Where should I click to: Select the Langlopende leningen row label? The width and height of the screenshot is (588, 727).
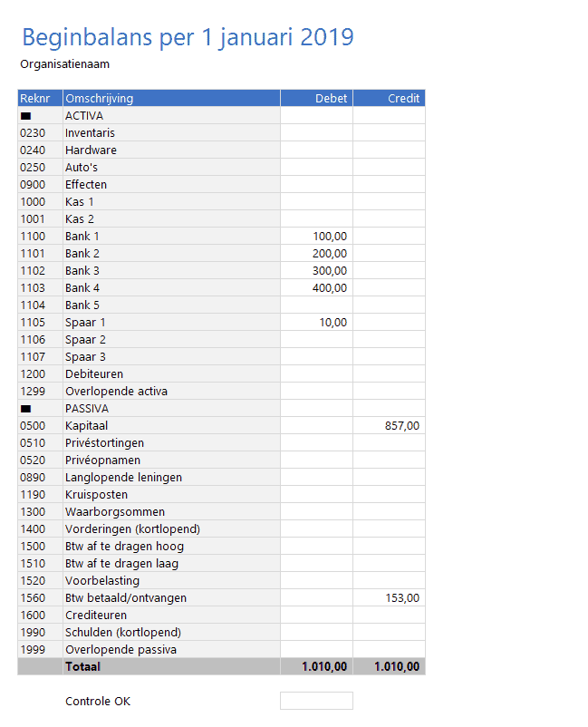point(170,478)
